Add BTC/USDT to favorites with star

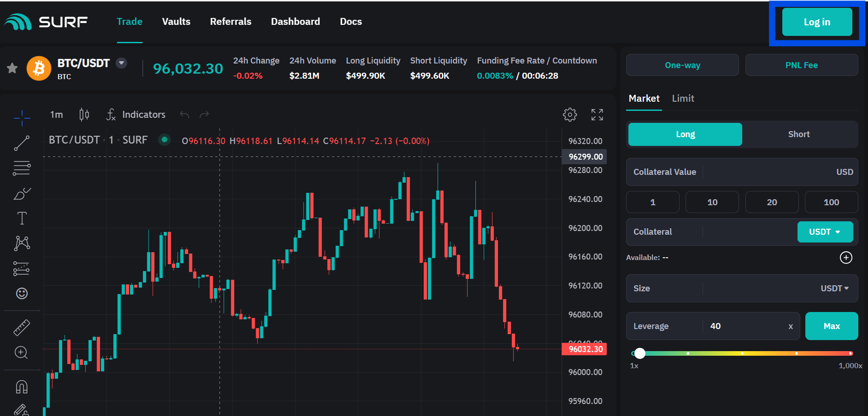tap(12, 69)
